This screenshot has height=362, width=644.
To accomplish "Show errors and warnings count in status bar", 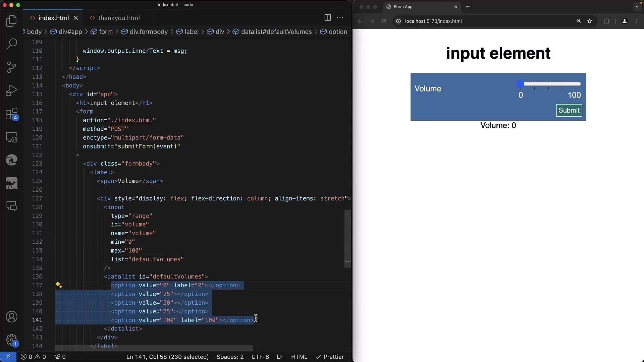I will pyautogui.click(x=33, y=357).
